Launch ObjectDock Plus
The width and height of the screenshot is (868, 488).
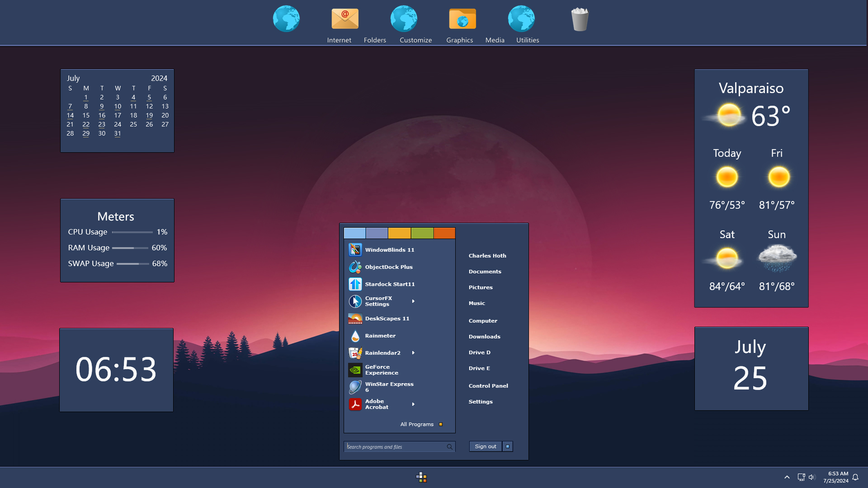coord(388,267)
